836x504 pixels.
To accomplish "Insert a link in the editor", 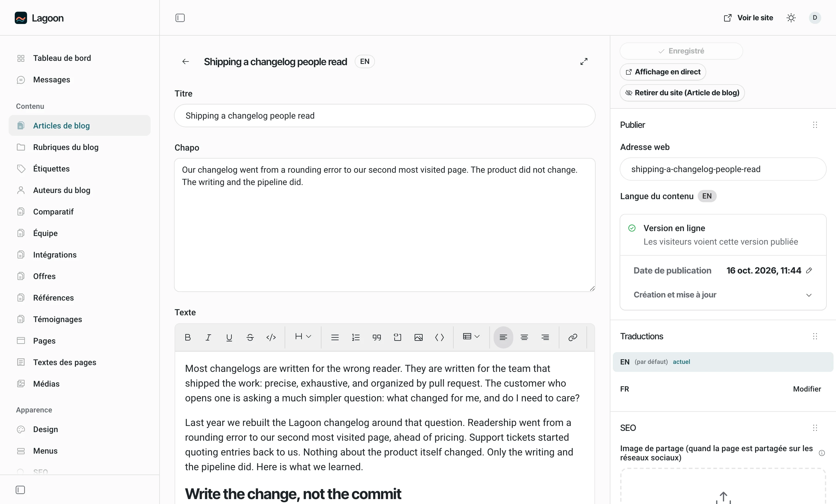I will click(573, 337).
